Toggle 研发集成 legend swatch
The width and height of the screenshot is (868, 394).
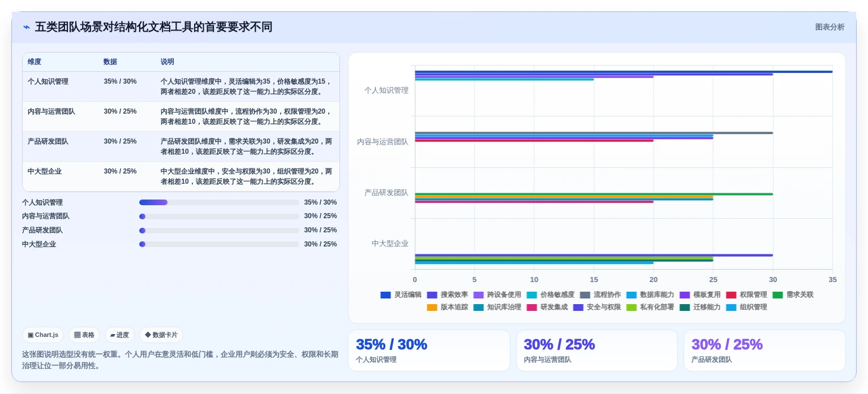coord(532,307)
